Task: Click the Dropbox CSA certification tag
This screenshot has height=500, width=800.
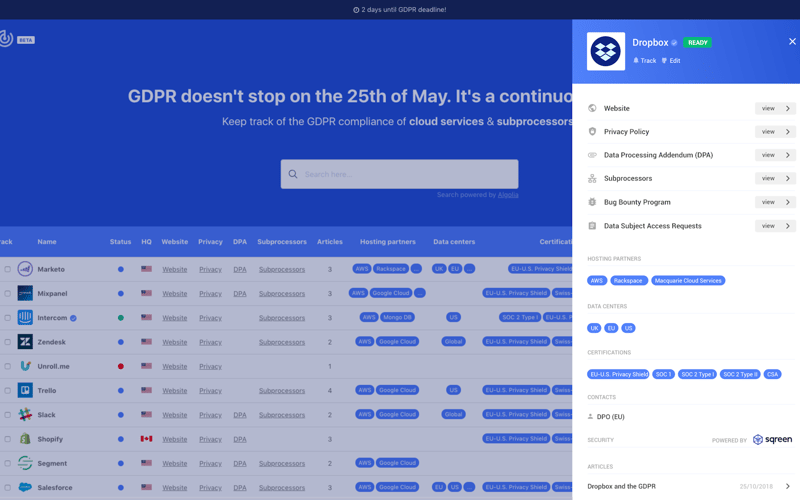Action: click(x=772, y=374)
